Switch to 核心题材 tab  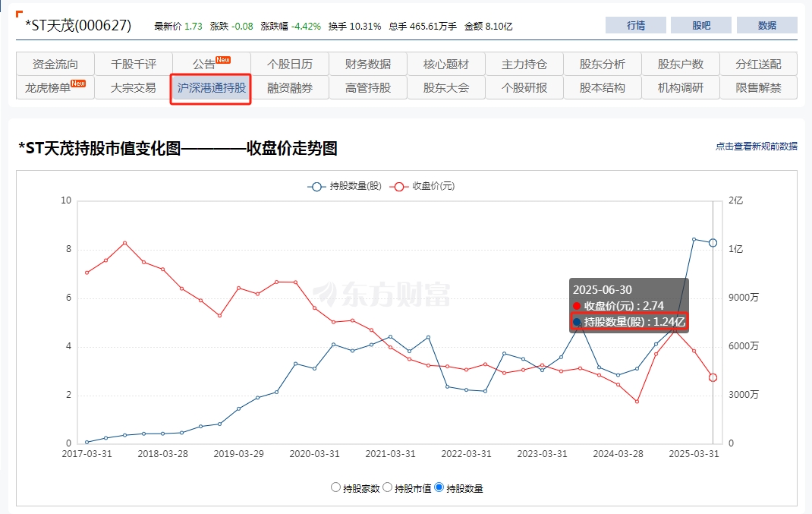pos(446,65)
